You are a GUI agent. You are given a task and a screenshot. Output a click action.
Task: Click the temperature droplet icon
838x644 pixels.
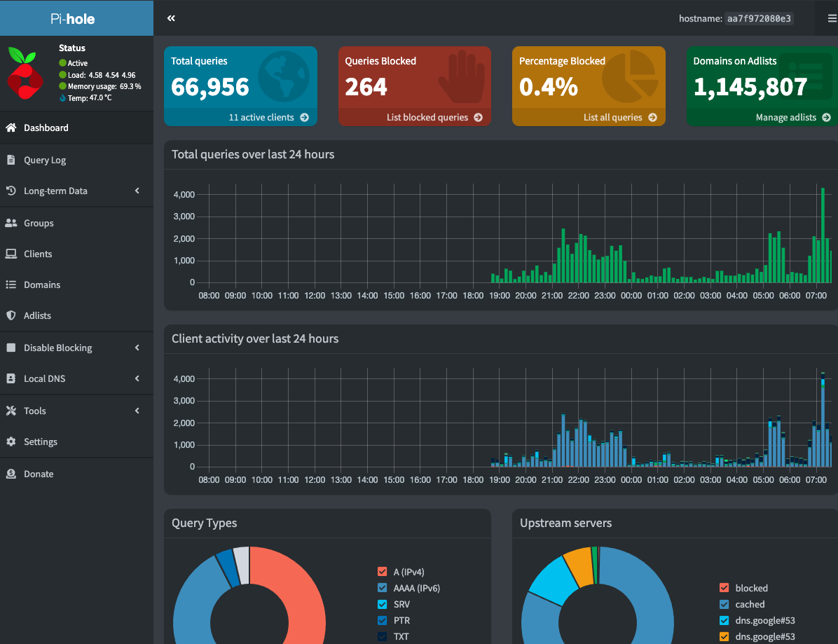pos(62,98)
